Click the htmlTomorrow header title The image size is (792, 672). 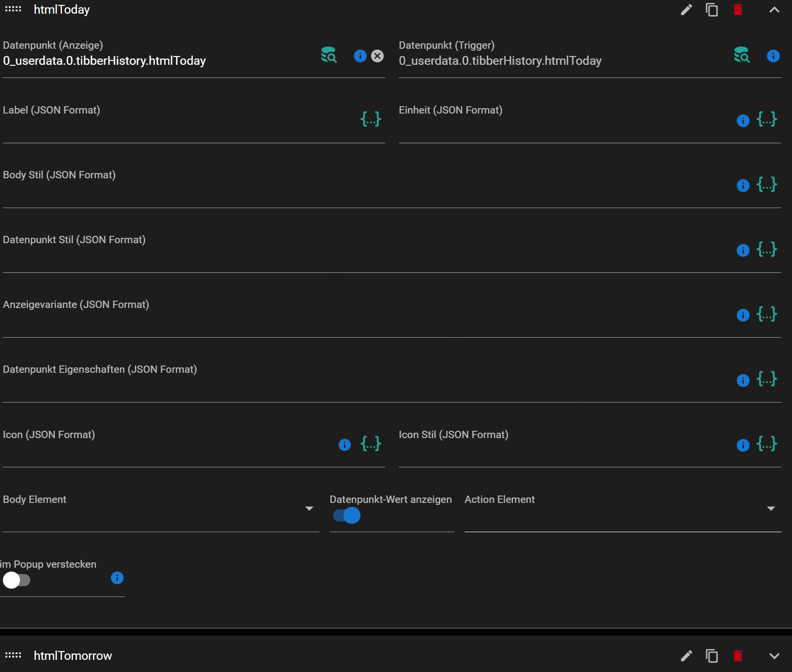[x=73, y=656]
